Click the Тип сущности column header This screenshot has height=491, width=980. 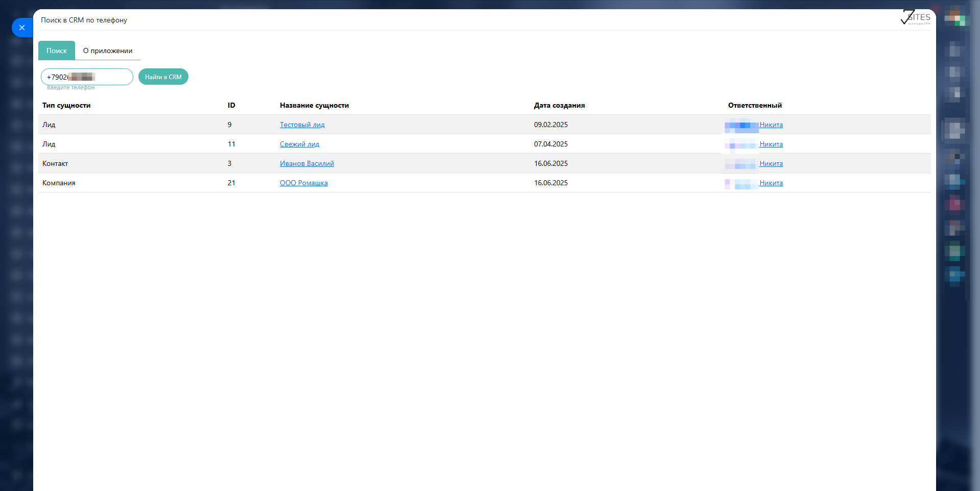pyautogui.click(x=66, y=105)
